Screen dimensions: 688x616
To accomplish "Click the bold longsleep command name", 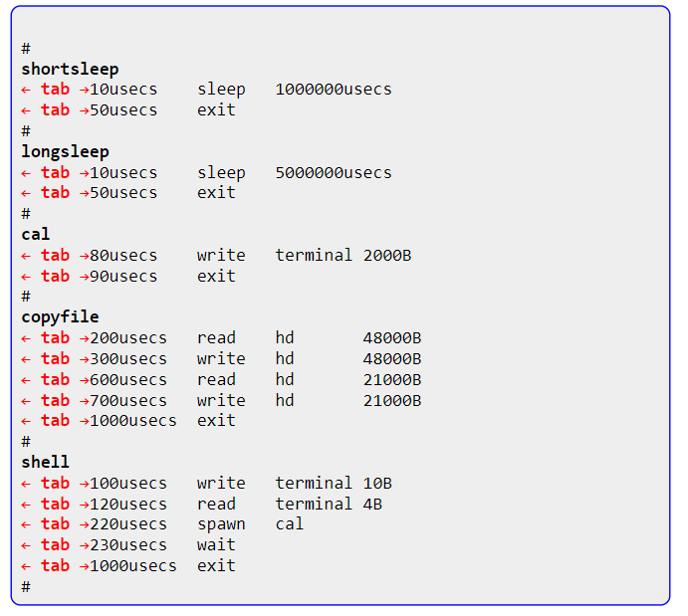I will click(x=65, y=151).
